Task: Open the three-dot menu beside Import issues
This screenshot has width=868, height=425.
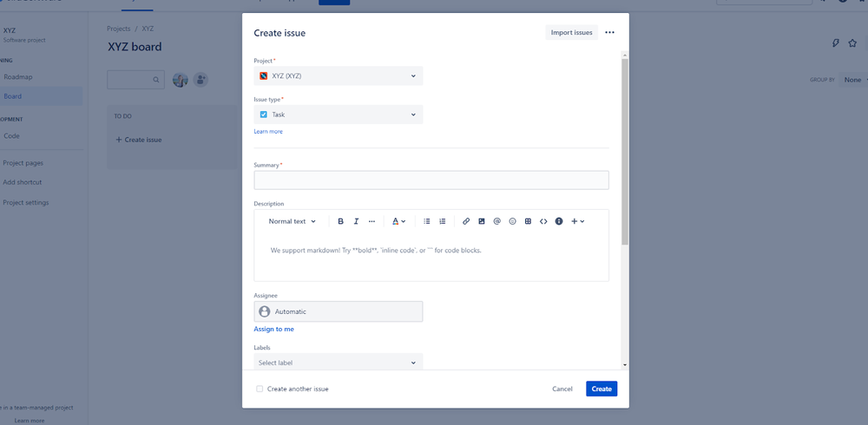Action: [609, 33]
